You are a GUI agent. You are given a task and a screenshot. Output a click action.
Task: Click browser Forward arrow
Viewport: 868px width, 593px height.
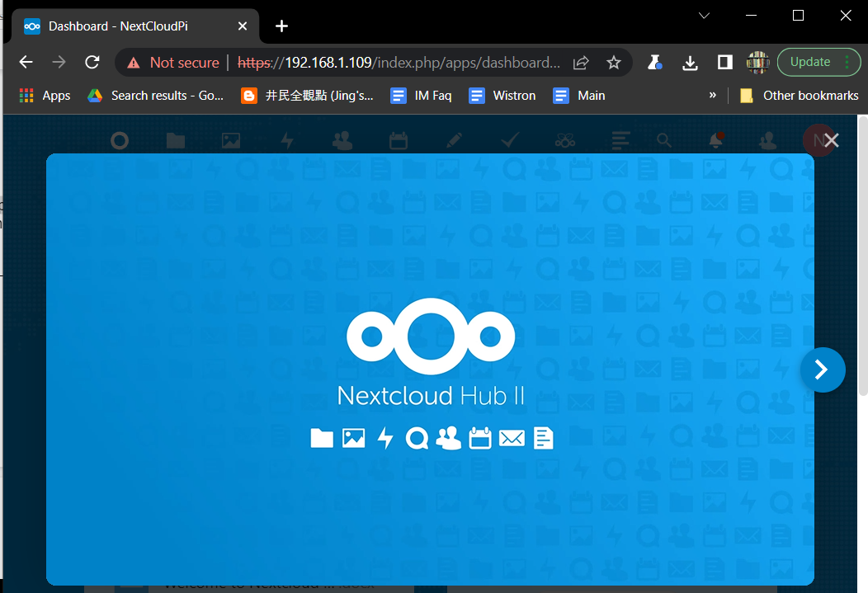click(59, 62)
